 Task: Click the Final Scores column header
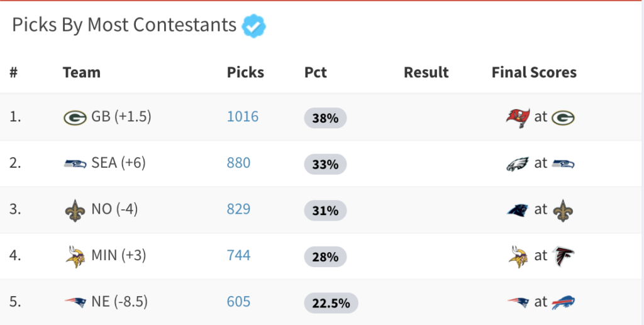point(534,72)
